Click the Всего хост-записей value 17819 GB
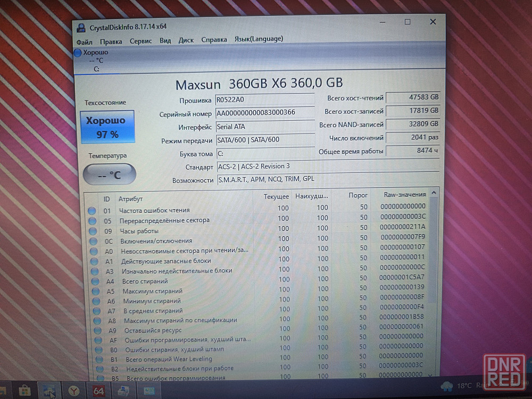 point(413,111)
